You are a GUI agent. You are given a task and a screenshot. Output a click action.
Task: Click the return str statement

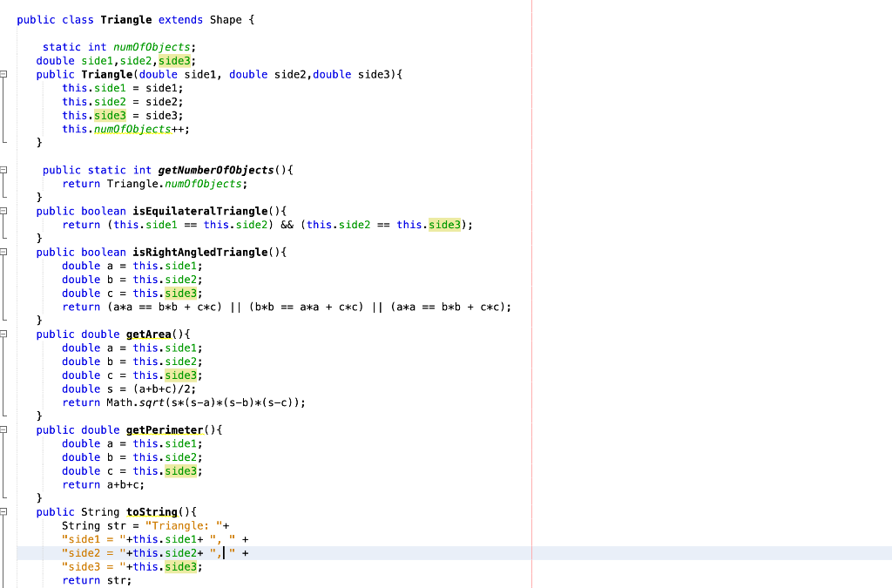coord(96,580)
